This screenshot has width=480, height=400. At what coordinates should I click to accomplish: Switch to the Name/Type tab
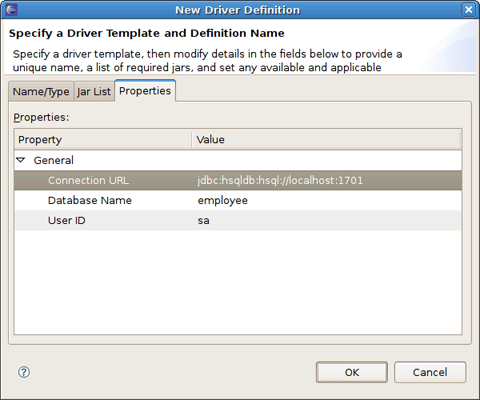coord(41,91)
